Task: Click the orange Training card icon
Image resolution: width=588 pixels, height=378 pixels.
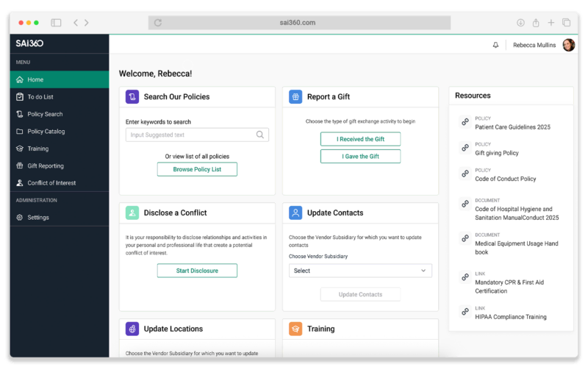Action: click(x=295, y=329)
